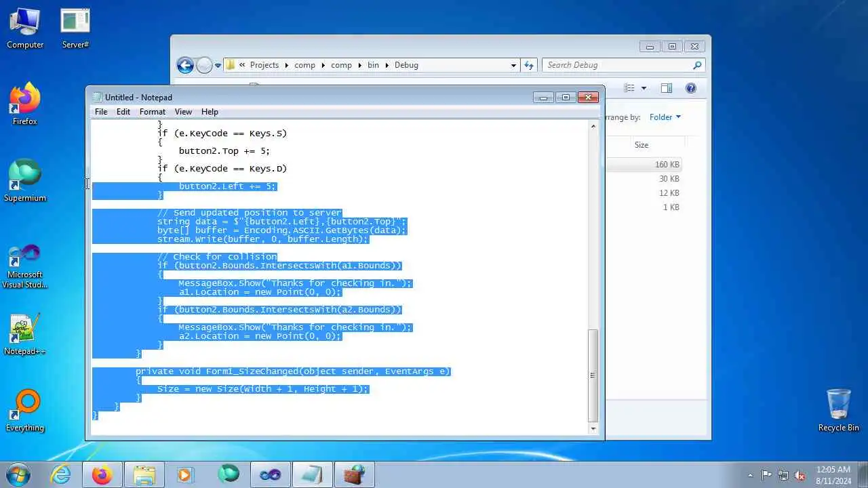The width and height of the screenshot is (868, 488).
Task: Expand breadcrumb arrow after bin
Action: 387,65
